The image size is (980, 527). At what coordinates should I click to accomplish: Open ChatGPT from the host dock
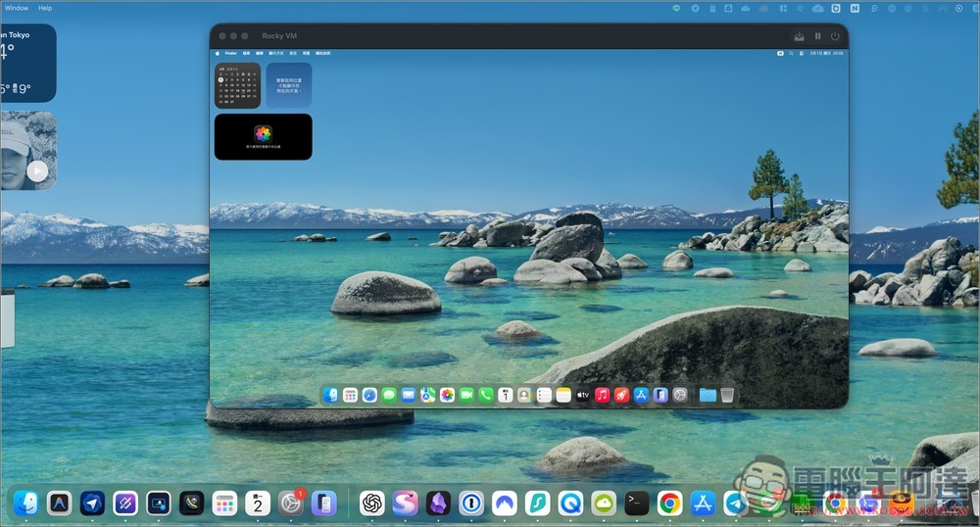tap(371, 503)
